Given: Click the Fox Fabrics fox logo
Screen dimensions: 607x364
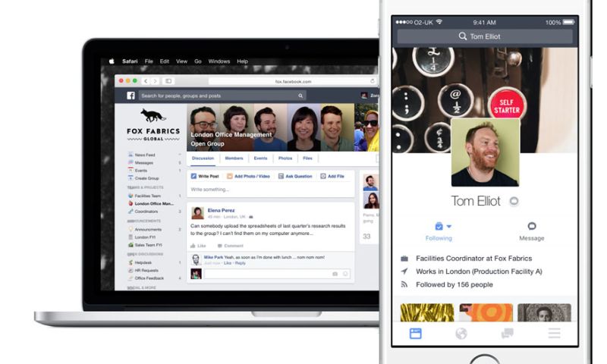Looking at the screenshot, I should [153, 115].
